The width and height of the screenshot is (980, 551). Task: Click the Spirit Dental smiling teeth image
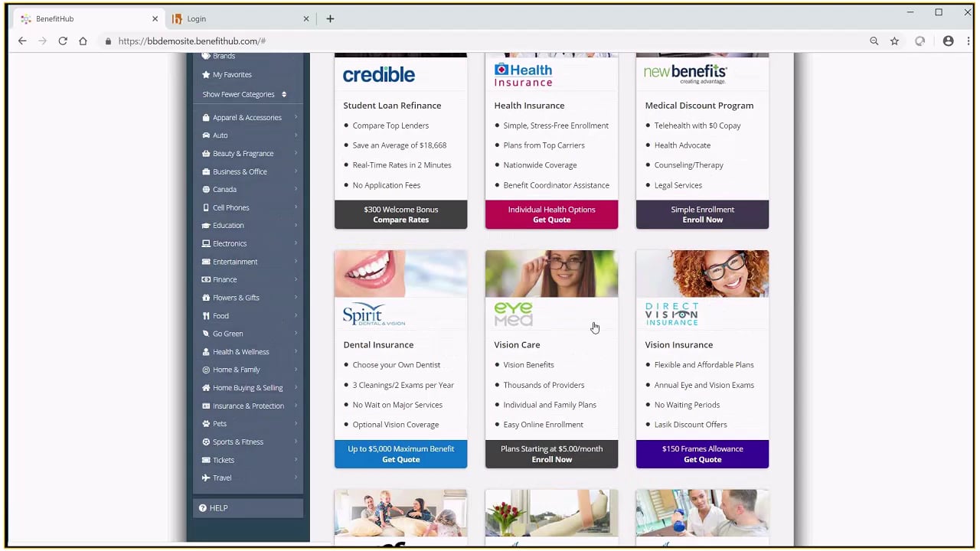tap(400, 274)
